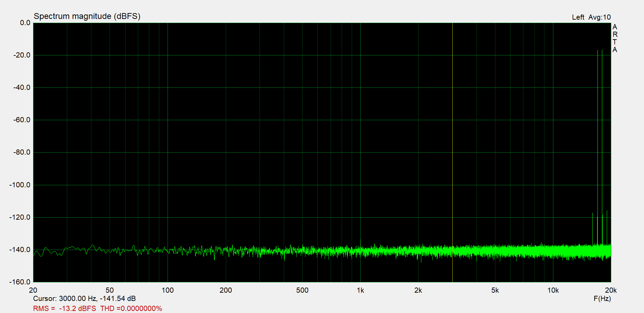644x313 pixels.
Task: Click the '-20.0' y-axis label
Action: tap(22, 55)
